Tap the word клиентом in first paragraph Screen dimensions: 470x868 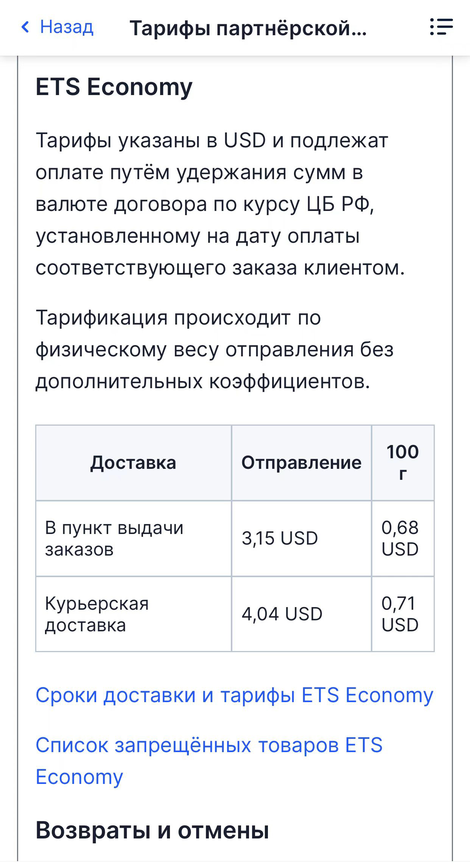pos(354,268)
